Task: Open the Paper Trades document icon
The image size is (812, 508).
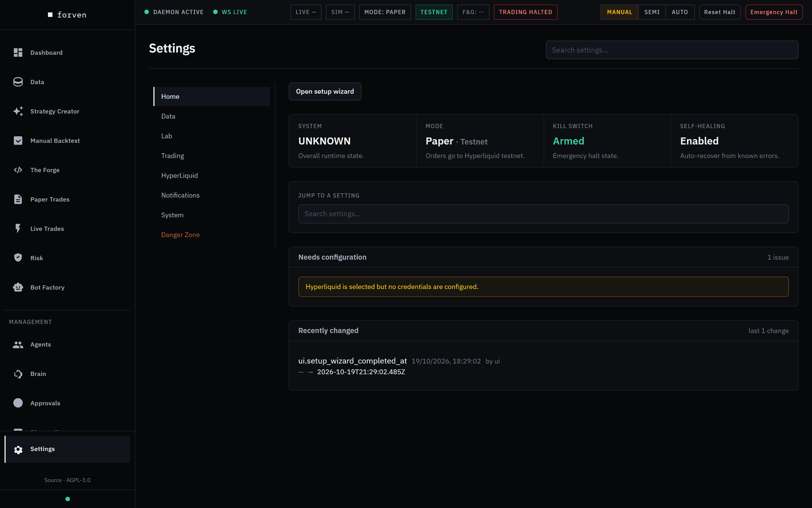Action: point(18,199)
